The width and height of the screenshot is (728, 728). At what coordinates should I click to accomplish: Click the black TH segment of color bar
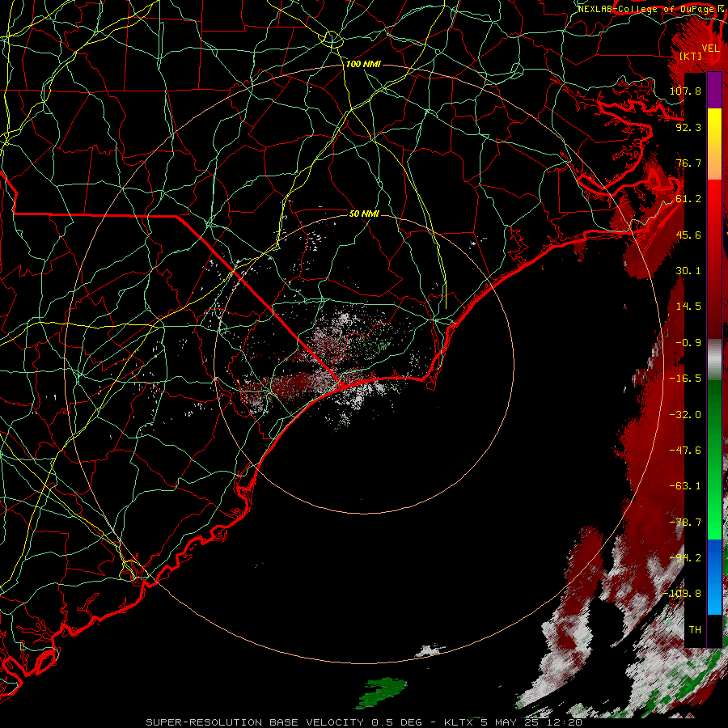pos(714,630)
